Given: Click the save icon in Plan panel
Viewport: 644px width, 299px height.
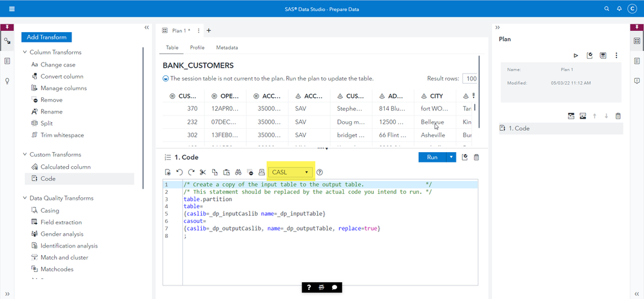Looking at the screenshot, I should (603, 56).
